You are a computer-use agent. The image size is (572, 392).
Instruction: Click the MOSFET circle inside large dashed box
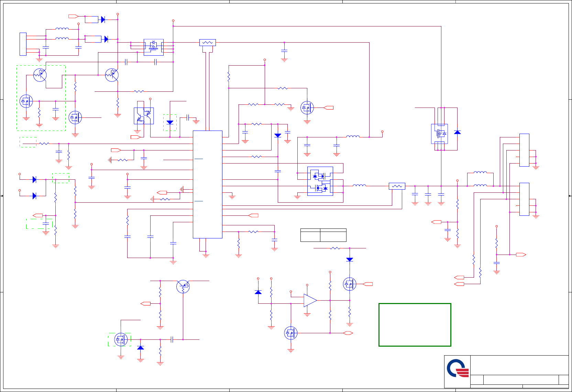coord(26,101)
